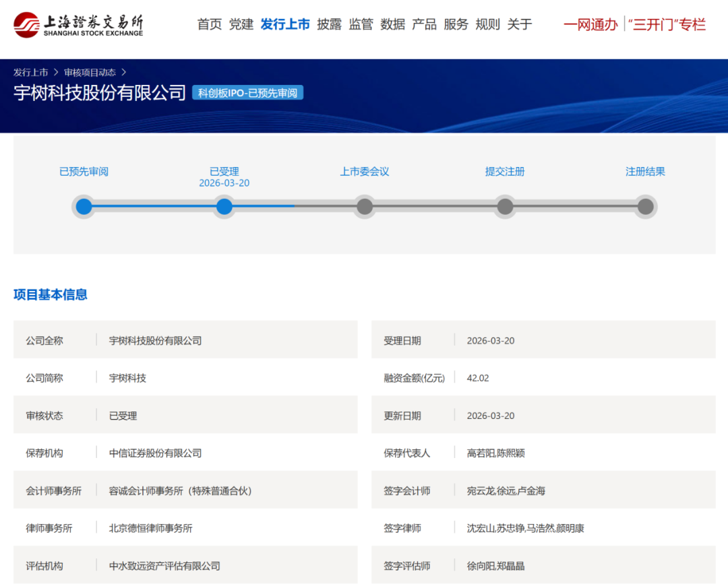The image size is (728, 586).
Task: Open the 关于 navigation item
Action: click(x=519, y=25)
